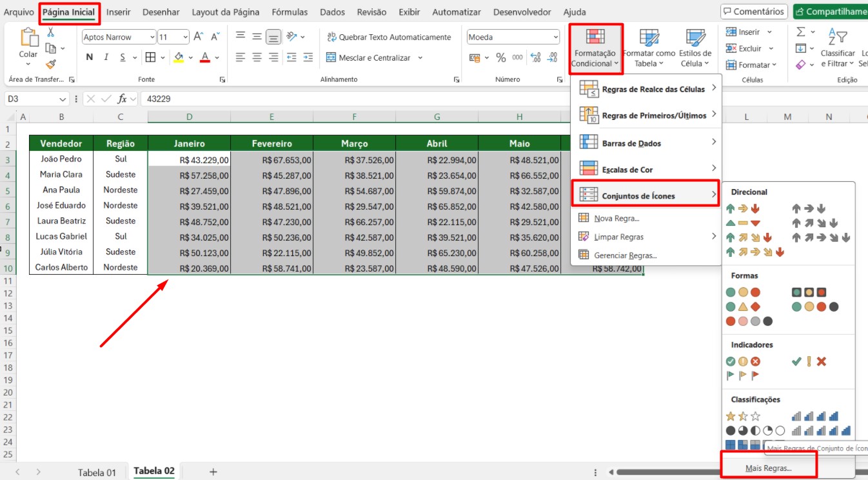This screenshot has height=480, width=868.
Task: Open Barras de Dados submenu
Action: pos(646,143)
